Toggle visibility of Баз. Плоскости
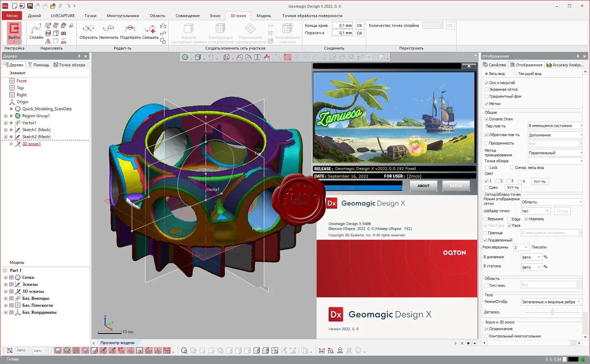Image resolution: width=590 pixels, height=364 pixels. click(x=12, y=305)
